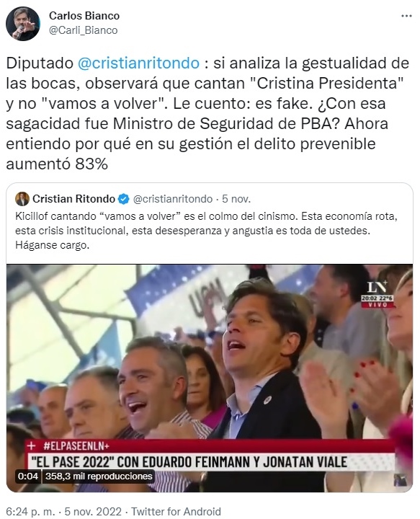Click the Twitter for Android source label
Screen dimensions: 420x519
coord(176,511)
